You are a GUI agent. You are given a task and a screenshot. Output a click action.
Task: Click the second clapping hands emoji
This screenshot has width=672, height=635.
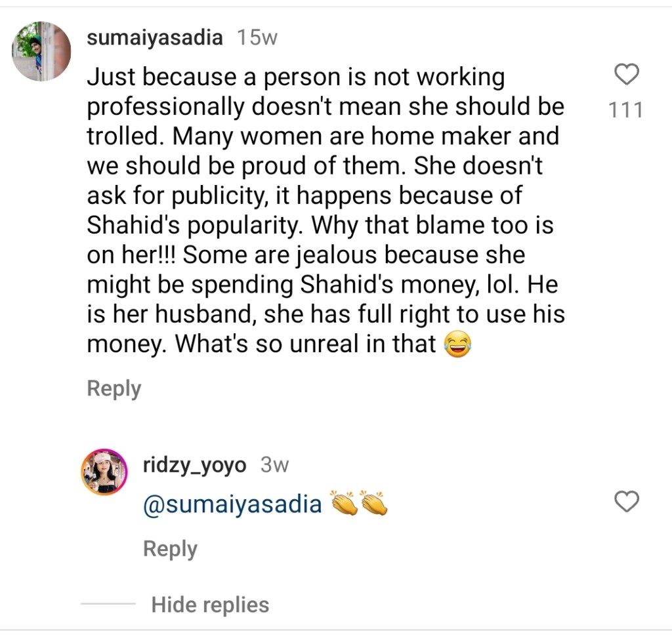click(x=374, y=504)
